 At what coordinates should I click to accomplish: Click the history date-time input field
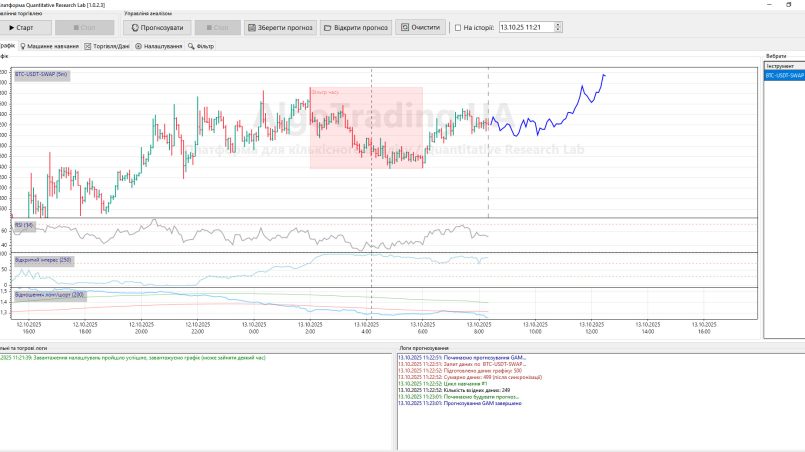[x=520, y=28]
